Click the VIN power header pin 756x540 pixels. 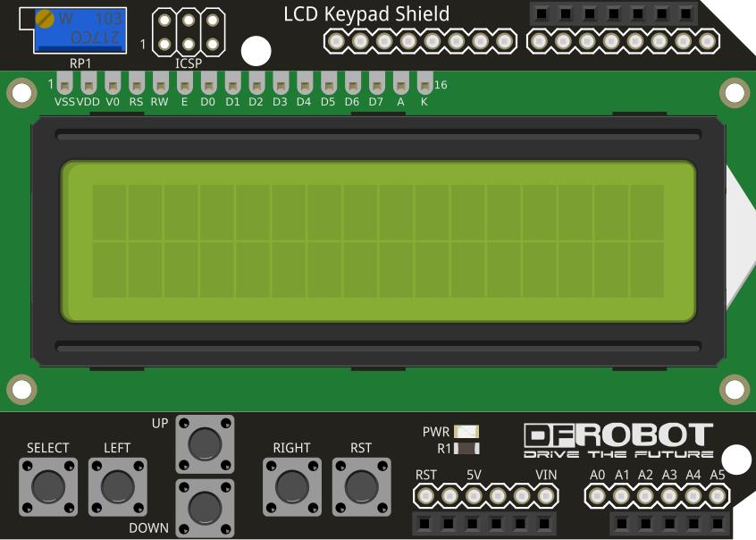546,496
